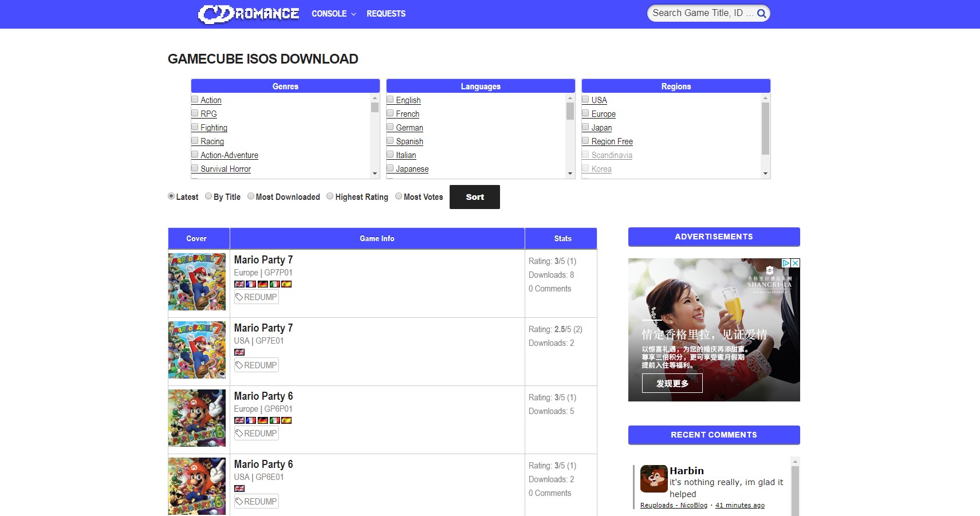Click Spanish flag on Mario Party 7 Europe
Image resolution: width=980 pixels, height=516 pixels.
286,284
